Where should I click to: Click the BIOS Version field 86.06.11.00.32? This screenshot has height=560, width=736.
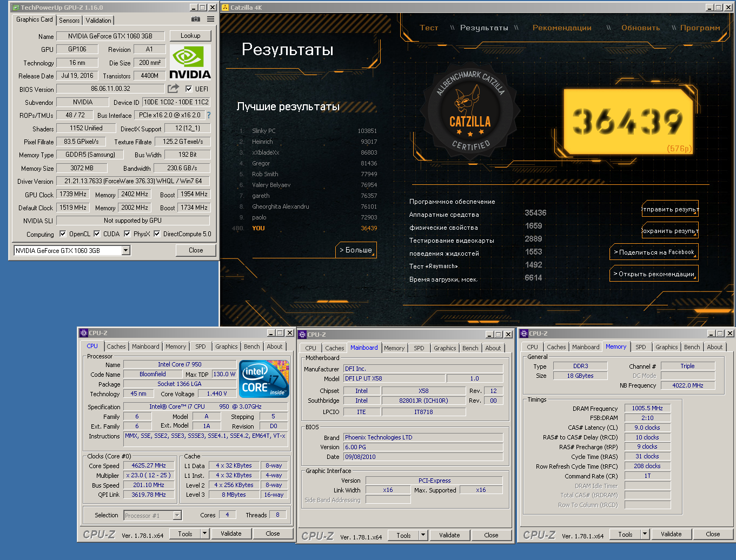(x=110, y=89)
